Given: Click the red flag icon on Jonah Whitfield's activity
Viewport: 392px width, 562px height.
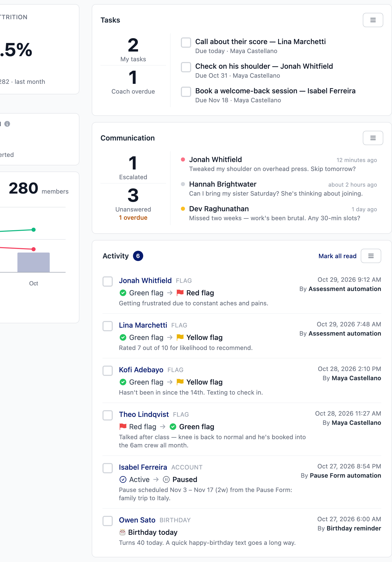Looking at the screenshot, I should 180,293.
